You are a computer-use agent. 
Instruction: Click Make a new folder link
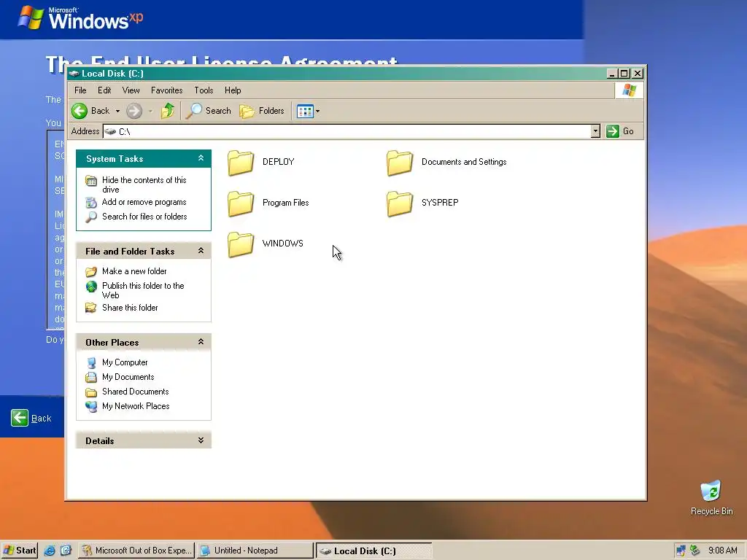(x=134, y=271)
